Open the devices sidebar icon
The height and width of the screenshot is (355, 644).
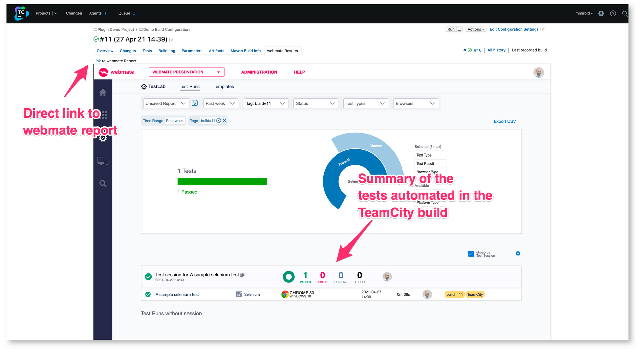[x=103, y=161]
